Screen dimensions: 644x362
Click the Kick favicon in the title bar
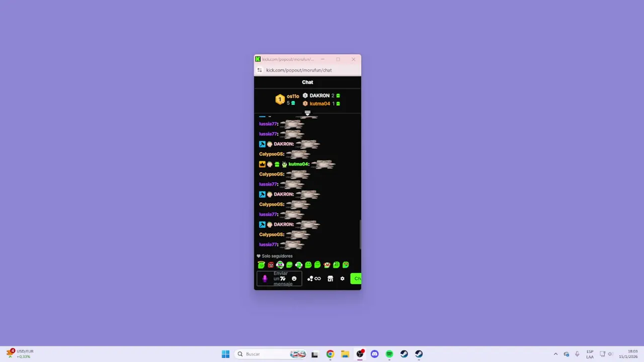point(258,59)
